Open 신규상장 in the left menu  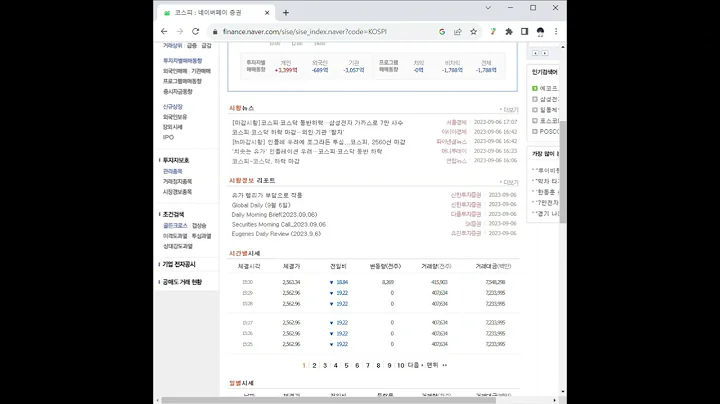click(x=173, y=107)
